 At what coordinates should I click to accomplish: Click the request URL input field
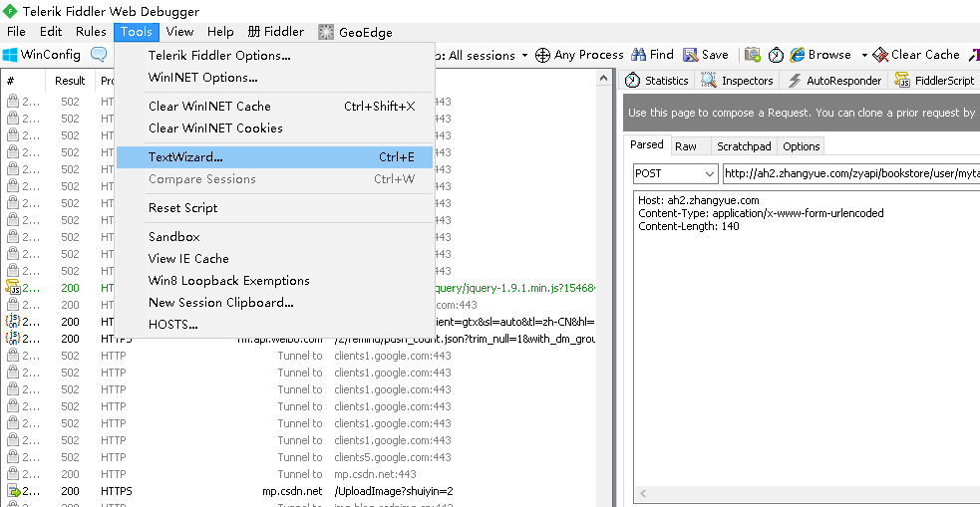pyautogui.click(x=850, y=173)
